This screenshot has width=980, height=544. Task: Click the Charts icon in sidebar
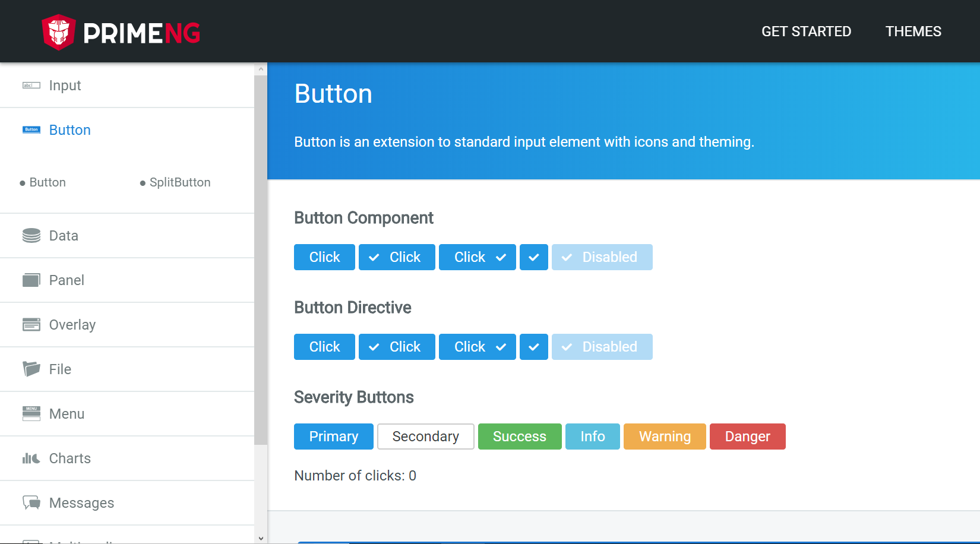coord(31,458)
